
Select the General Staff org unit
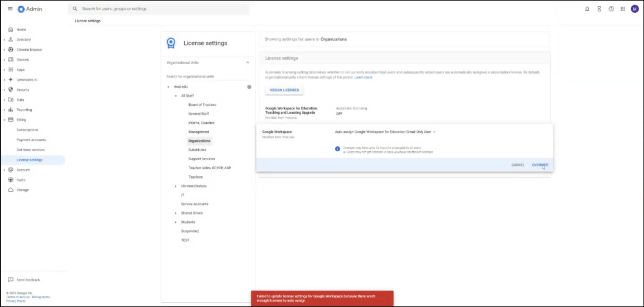click(198, 114)
